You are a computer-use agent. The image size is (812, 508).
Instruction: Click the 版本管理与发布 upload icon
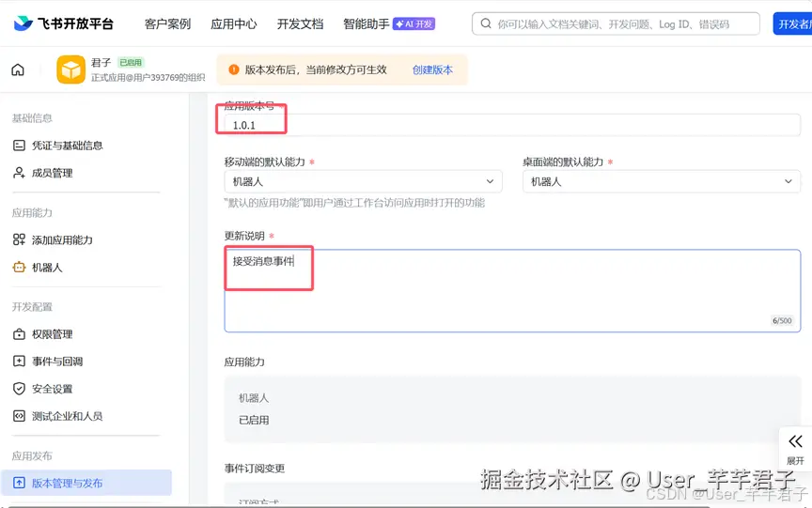[19, 484]
